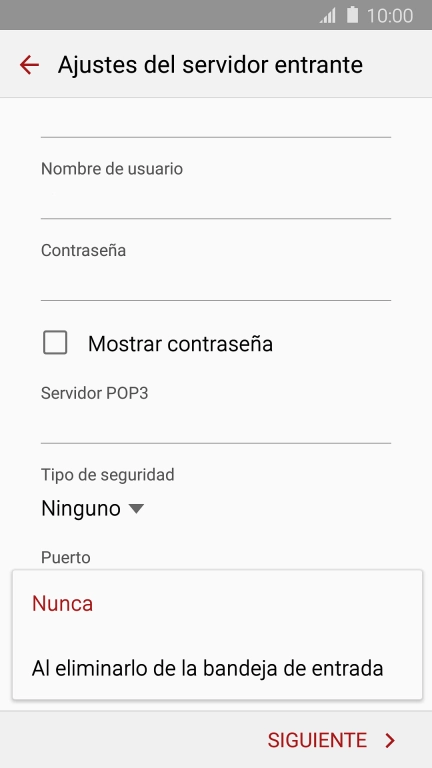Tap the Ajustes del servidor entrante title
The image size is (432, 768).
pyautogui.click(x=210, y=65)
